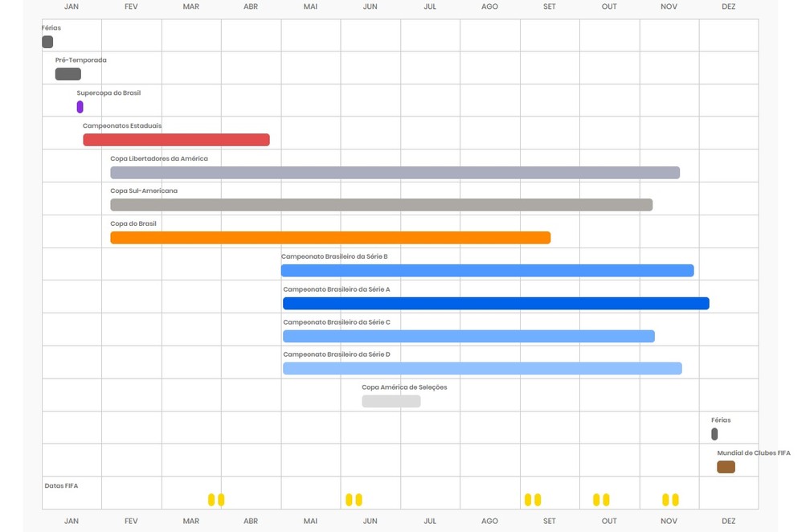Click the purple Supercopa do Brasil marker

click(80, 107)
